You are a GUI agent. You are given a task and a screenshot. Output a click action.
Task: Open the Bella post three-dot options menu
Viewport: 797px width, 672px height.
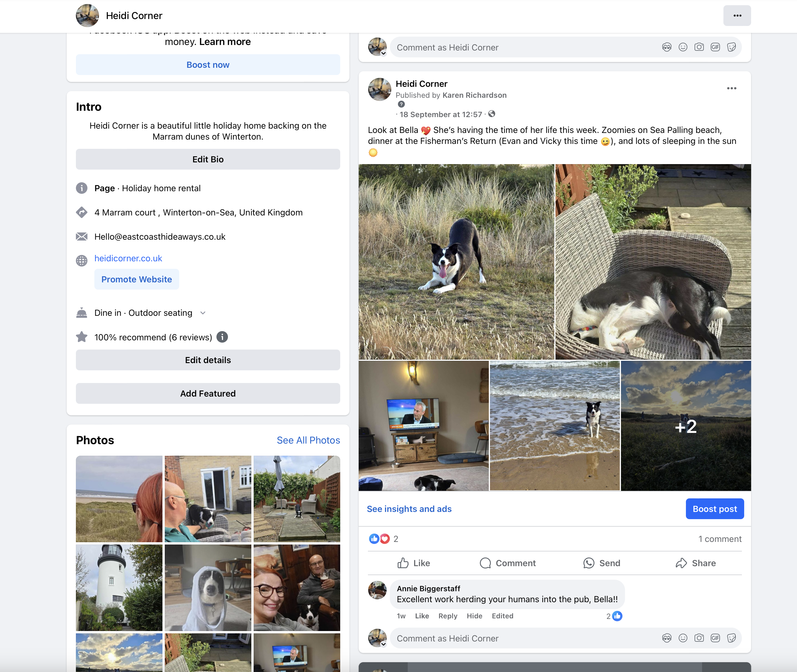(x=731, y=88)
